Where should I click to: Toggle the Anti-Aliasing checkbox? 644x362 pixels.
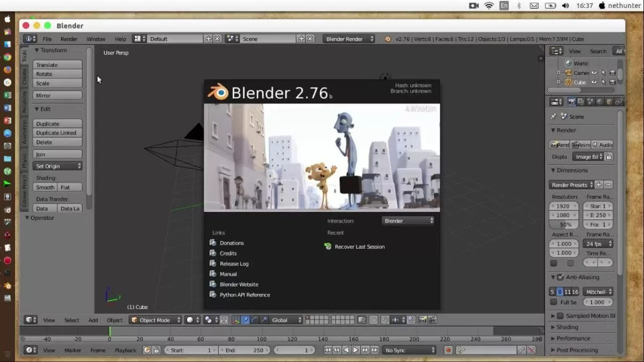(560, 277)
